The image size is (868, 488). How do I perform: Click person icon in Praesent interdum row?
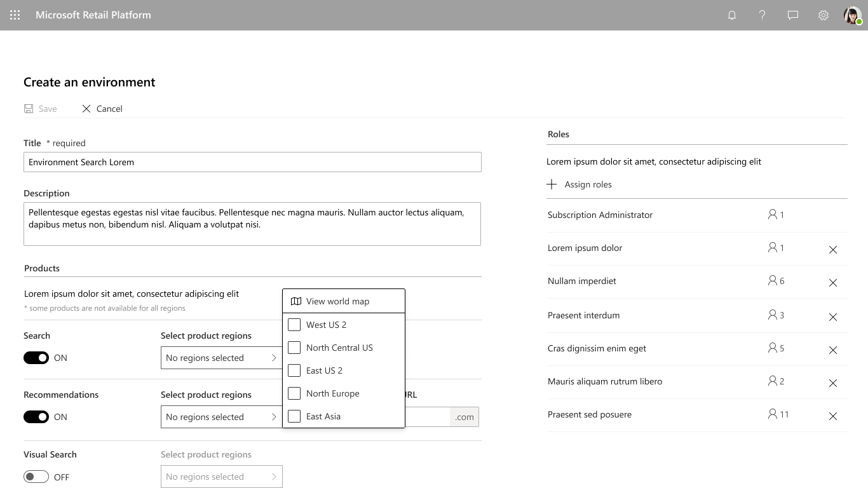click(773, 315)
